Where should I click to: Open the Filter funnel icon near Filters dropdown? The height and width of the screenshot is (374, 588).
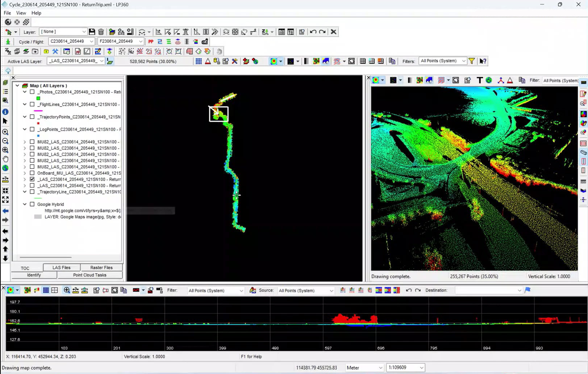click(x=471, y=61)
